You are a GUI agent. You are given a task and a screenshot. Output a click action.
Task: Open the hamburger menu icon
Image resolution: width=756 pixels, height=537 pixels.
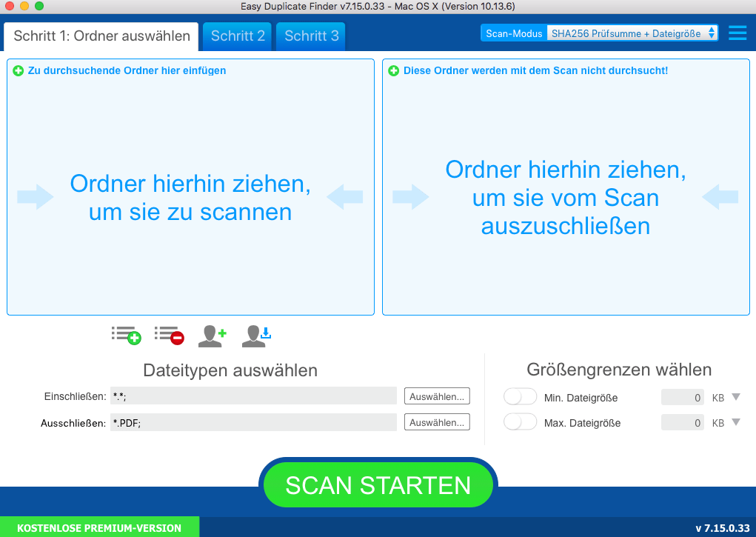click(x=737, y=33)
